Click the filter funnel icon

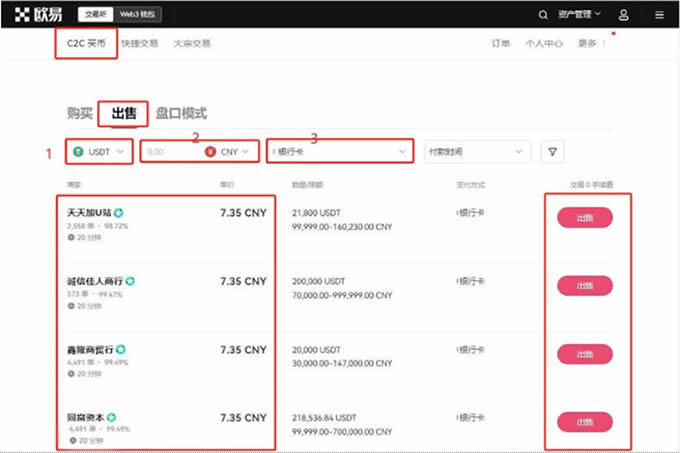click(552, 152)
